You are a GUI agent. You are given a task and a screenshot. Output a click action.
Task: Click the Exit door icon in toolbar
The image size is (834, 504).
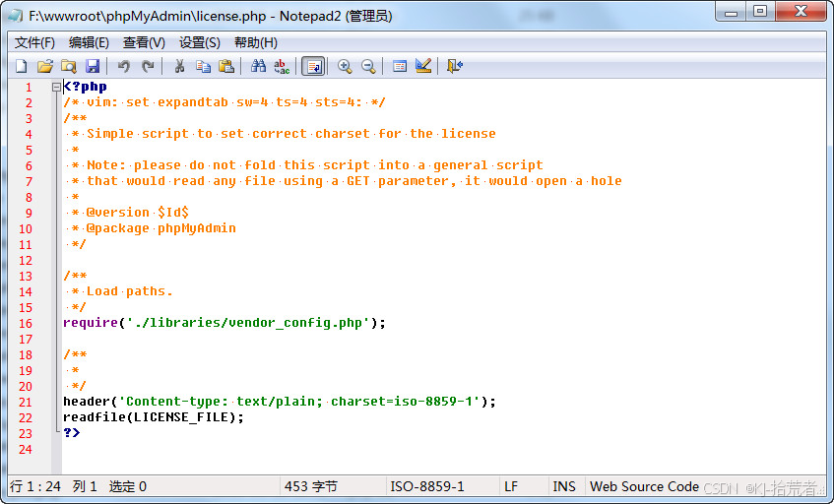tap(455, 66)
